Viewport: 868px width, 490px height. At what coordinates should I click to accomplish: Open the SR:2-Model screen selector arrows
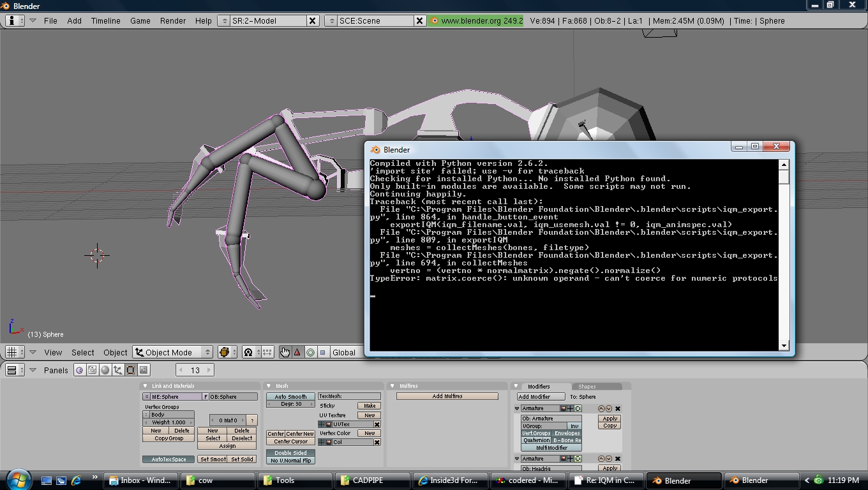[223, 20]
